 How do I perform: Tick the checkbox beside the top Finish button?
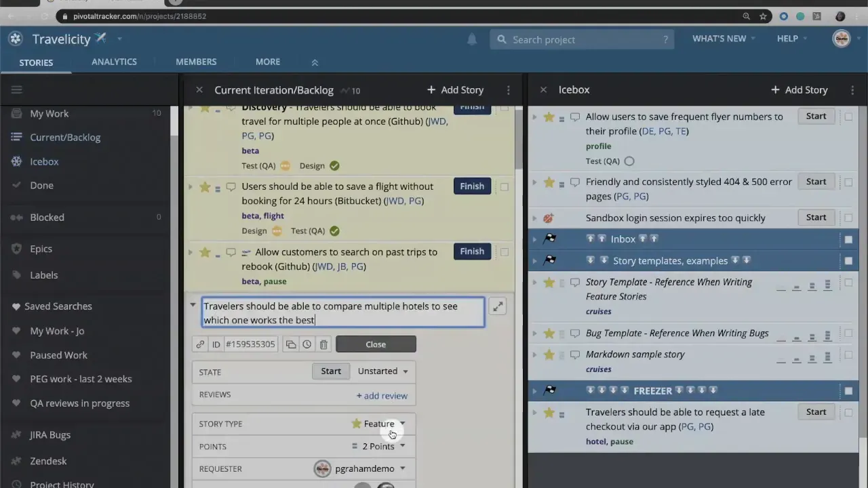coord(504,108)
